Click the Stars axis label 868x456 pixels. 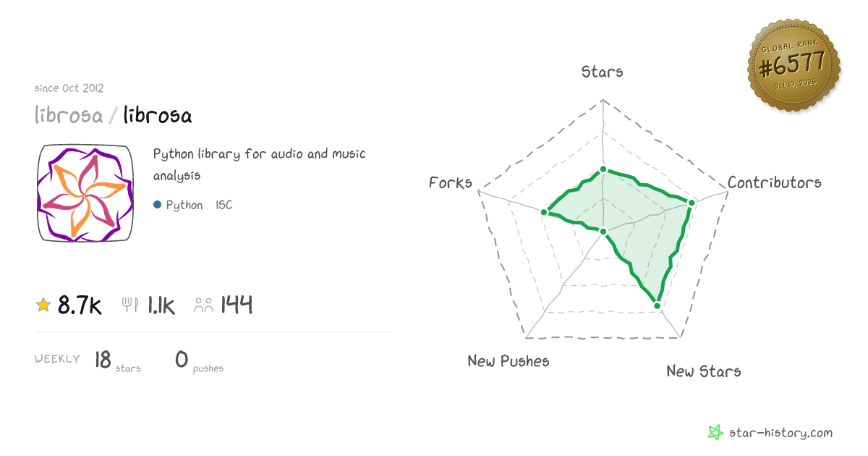click(603, 72)
